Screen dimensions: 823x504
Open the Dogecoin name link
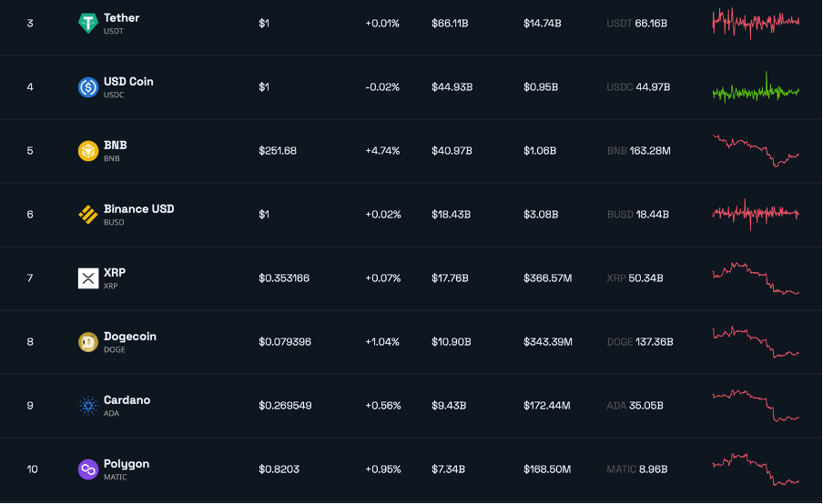tap(130, 337)
